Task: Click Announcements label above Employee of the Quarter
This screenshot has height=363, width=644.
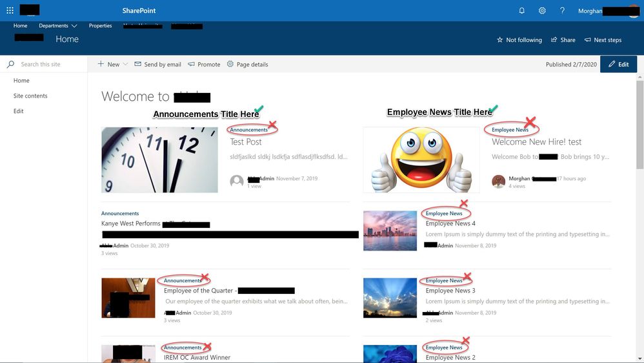Action: (x=183, y=280)
